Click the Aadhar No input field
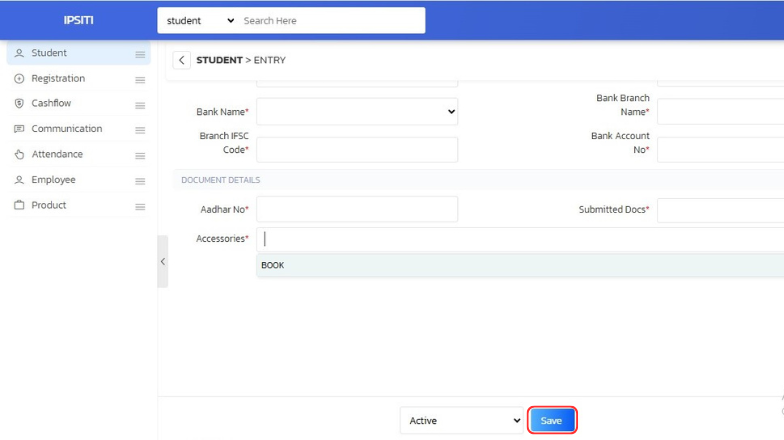 [357, 209]
